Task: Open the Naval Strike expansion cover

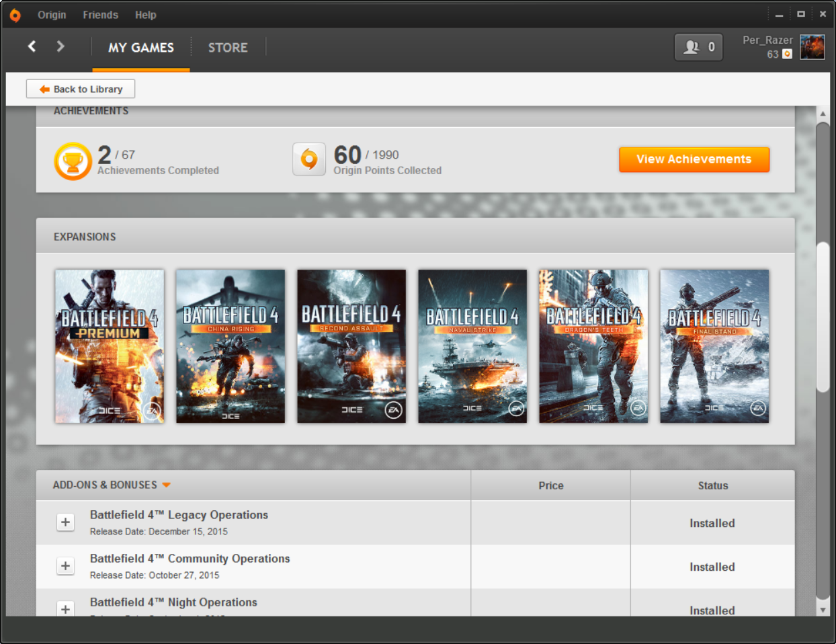Action: pyautogui.click(x=472, y=346)
